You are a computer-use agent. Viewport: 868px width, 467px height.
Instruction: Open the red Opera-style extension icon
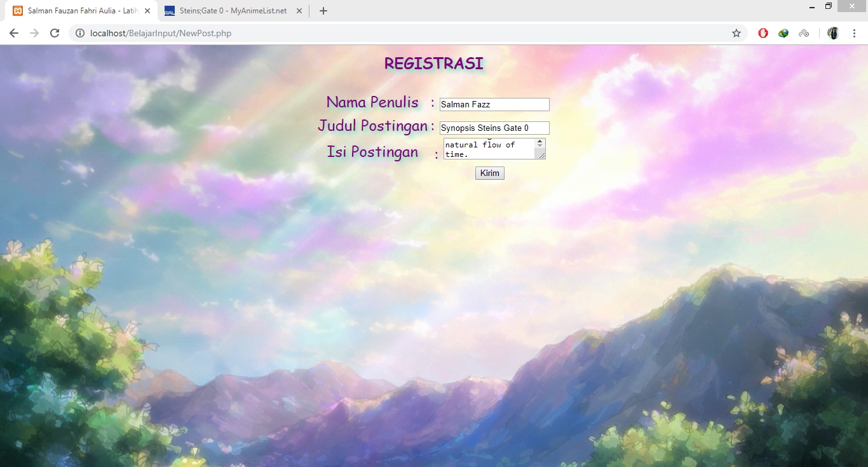point(763,33)
